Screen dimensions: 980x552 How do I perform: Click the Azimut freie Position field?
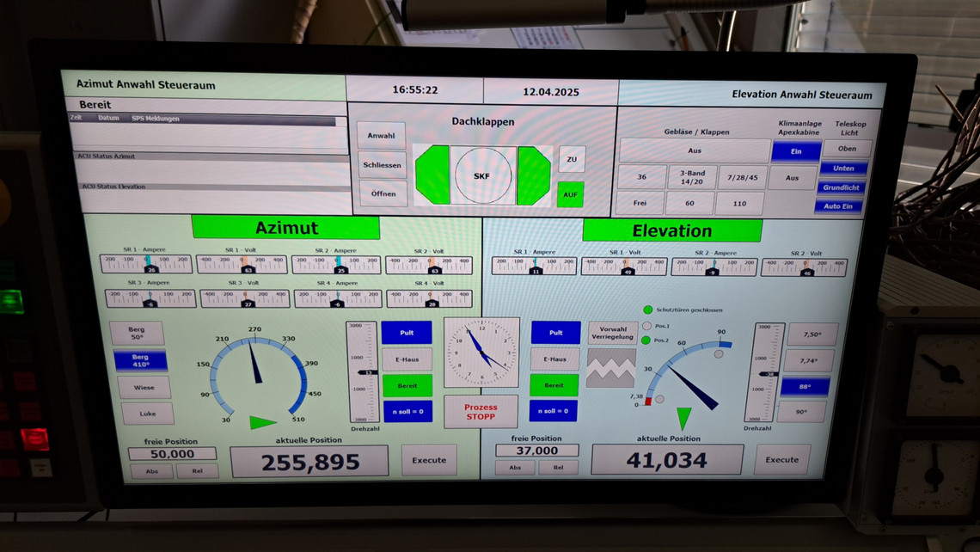(x=172, y=454)
